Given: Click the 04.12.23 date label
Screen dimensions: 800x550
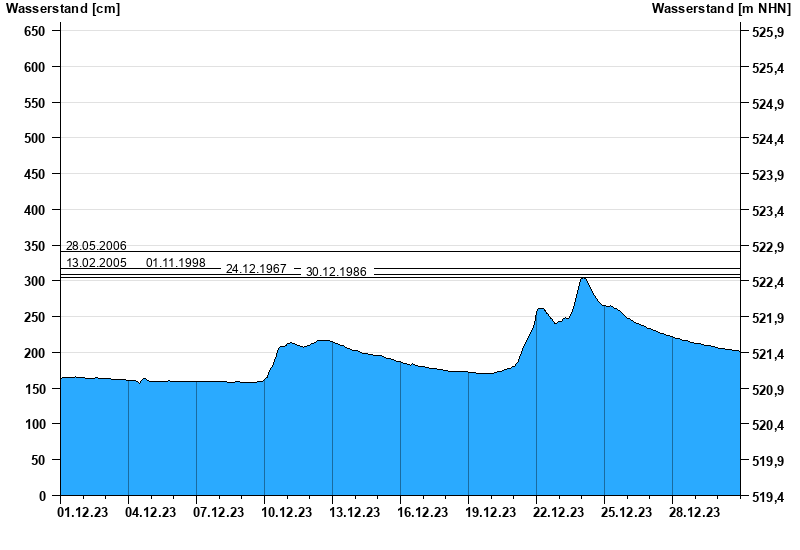Looking at the screenshot, I should (x=151, y=512).
